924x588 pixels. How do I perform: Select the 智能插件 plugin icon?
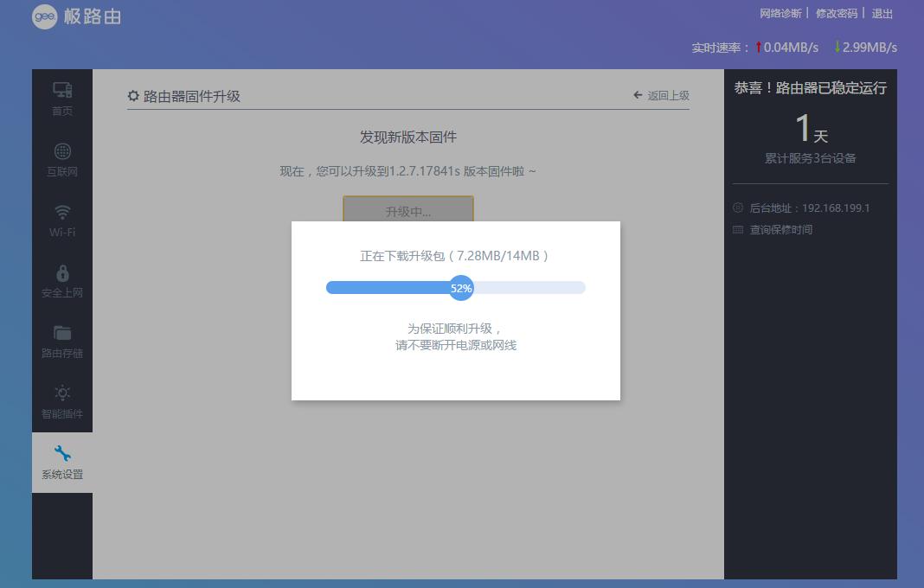click(61, 392)
